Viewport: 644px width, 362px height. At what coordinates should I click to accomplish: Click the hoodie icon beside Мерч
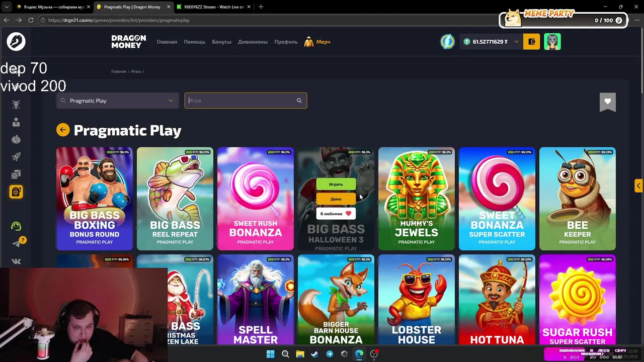pyautogui.click(x=309, y=42)
